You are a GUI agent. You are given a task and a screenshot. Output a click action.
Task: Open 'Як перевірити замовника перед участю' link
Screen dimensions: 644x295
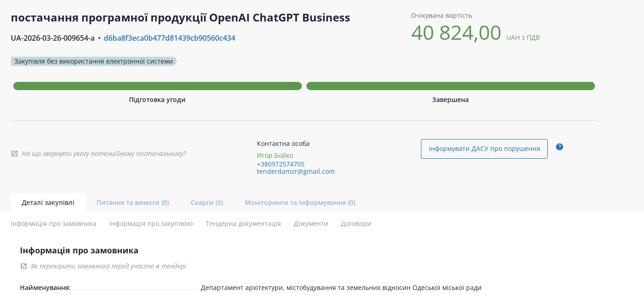(108, 266)
